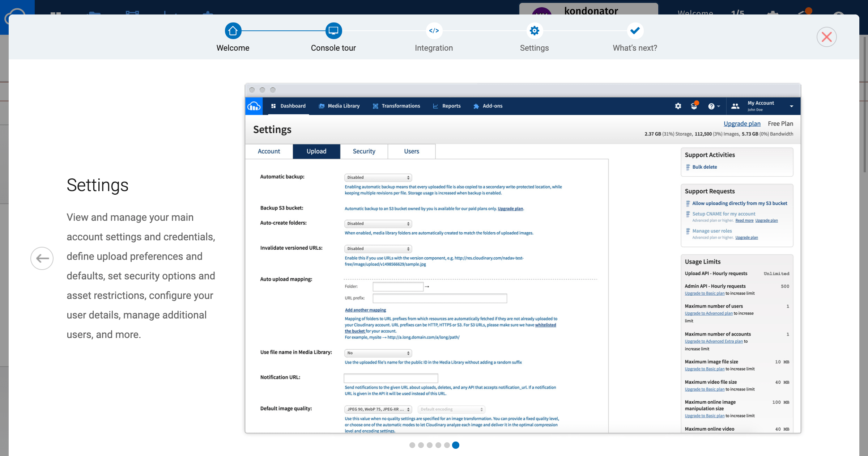Select the third pagination dot

pos(429,445)
